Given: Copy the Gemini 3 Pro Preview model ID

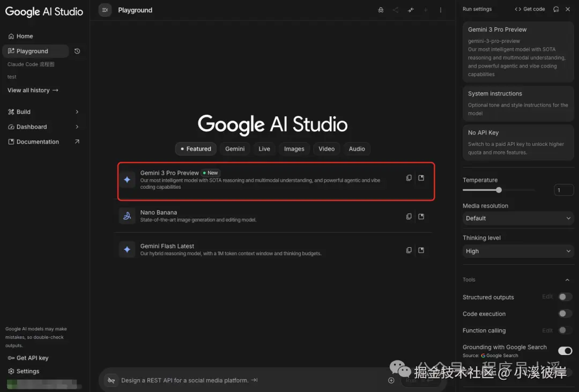Looking at the screenshot, I should tap(409, 177).
